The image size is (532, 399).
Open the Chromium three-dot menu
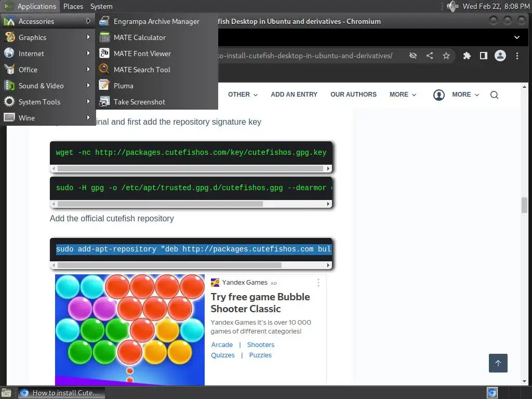[x=517, y=56]
